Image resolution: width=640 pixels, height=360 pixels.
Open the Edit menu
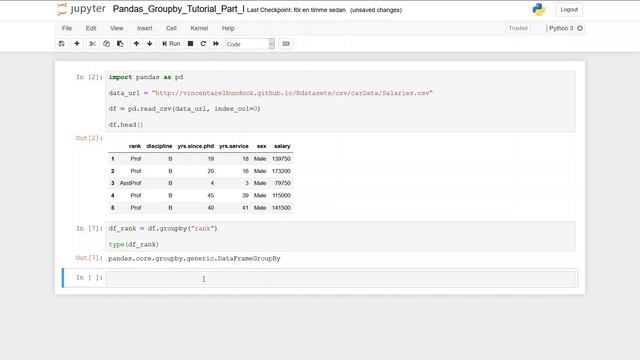(x=91, y=28)
